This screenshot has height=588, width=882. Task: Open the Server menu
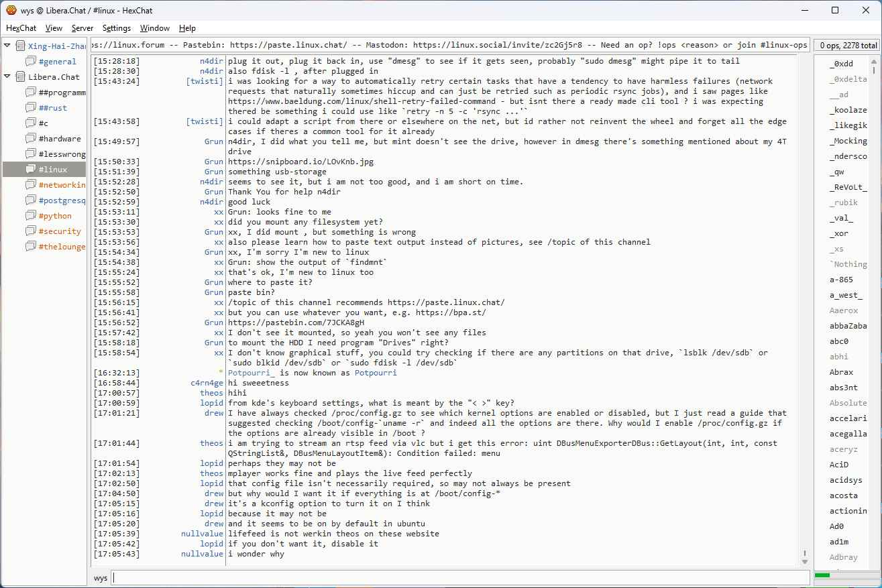82,28
